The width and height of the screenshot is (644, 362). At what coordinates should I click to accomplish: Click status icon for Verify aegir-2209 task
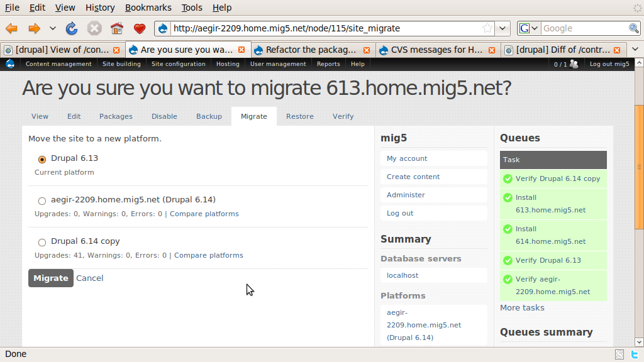coord(508,279)
